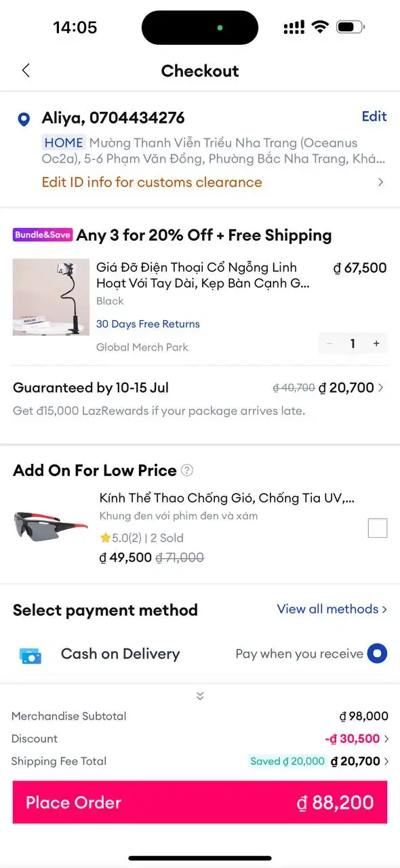The image size is (400, 868).
Task: Tap the Bundle&Save badge
Action: point(43,235)
